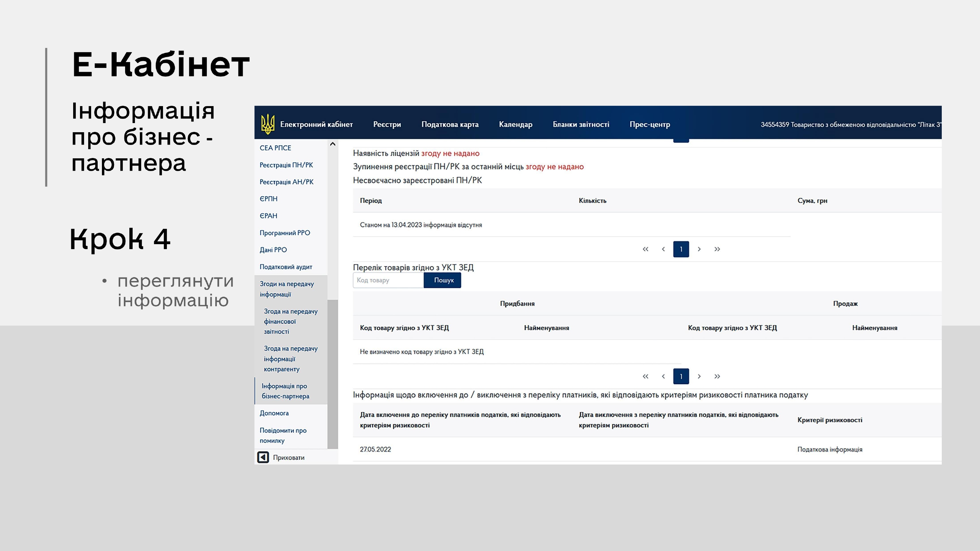Open Згода на передачу фінансової звітності
The image size is (980, 551).
pyautogui.click(x=291, y=321)
